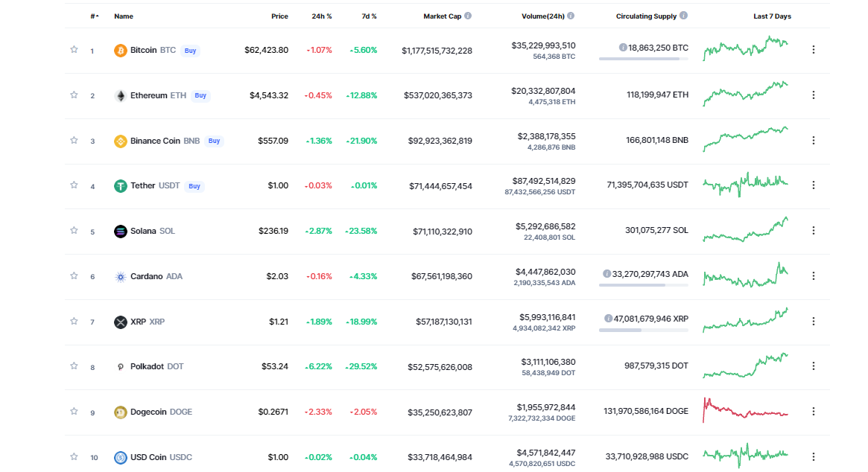The height and width of the screenshot is (472, 868).
Task: Click the Dogecoin logo icon
Action: tap(120, 412)
